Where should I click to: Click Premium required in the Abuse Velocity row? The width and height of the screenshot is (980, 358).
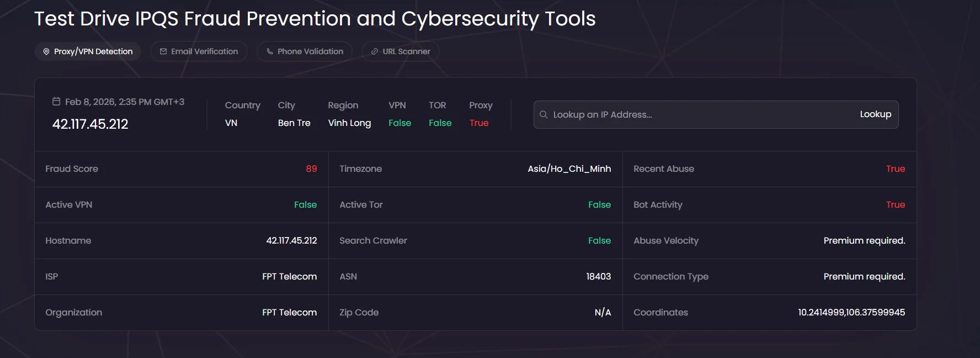(864, 241)
